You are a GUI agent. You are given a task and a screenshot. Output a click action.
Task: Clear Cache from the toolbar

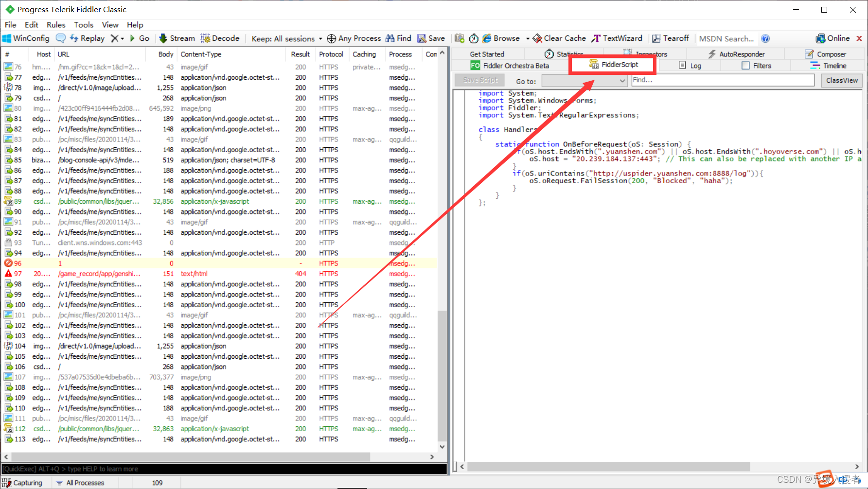[x=559, y=38]
